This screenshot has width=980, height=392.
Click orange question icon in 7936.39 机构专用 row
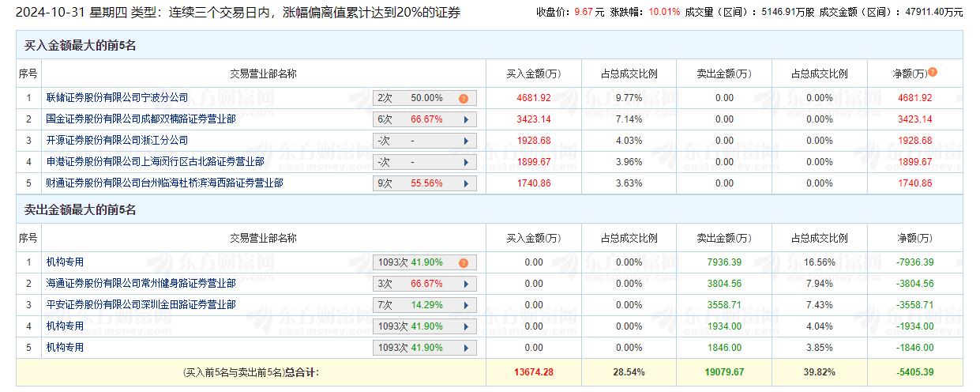pyautogui.click(x=464, y=263)
